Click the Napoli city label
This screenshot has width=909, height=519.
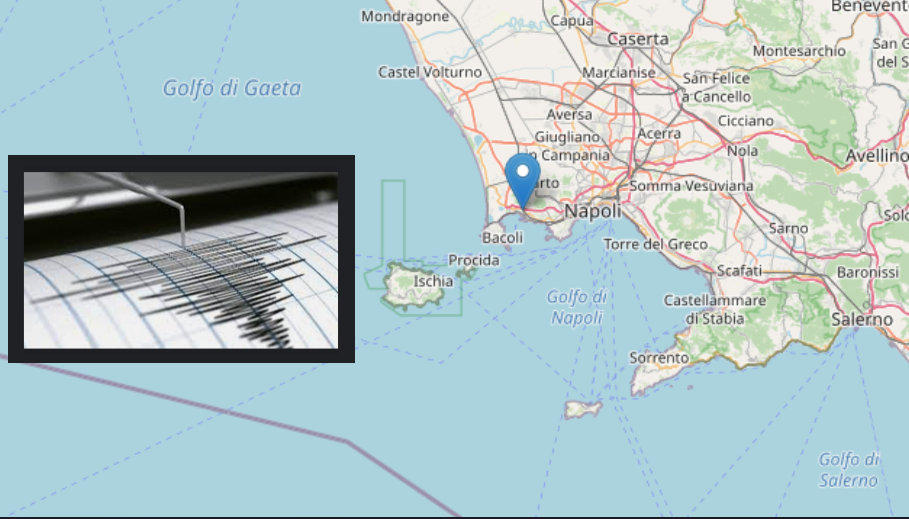tap(592, 211)
